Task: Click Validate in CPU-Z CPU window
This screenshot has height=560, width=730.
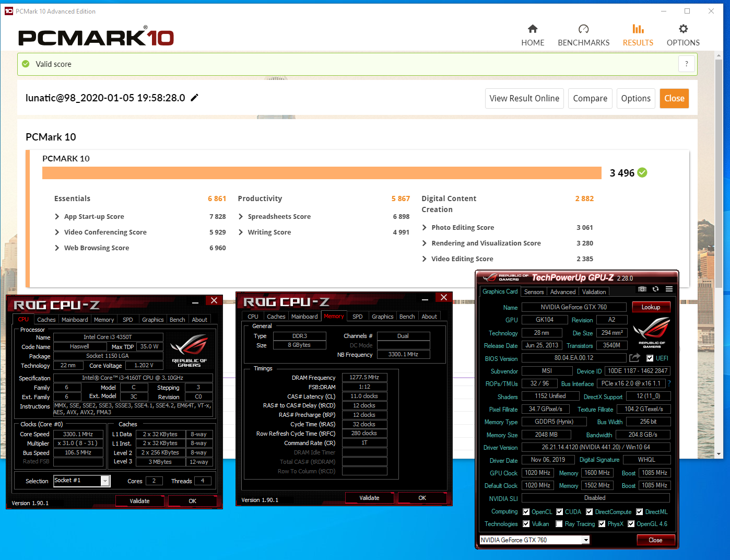Action: click(139, 501)
